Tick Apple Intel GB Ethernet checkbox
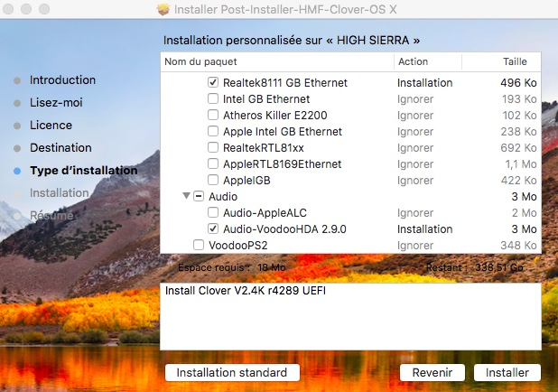Image resolution: width=558 pixels, height=392 pixels. tap(213, 131)
